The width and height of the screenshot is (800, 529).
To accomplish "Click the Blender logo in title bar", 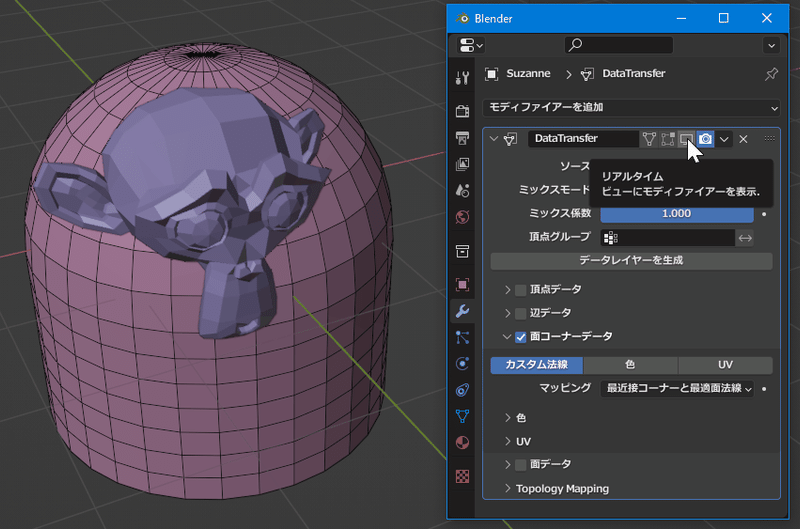I will [x=463, y=18].
